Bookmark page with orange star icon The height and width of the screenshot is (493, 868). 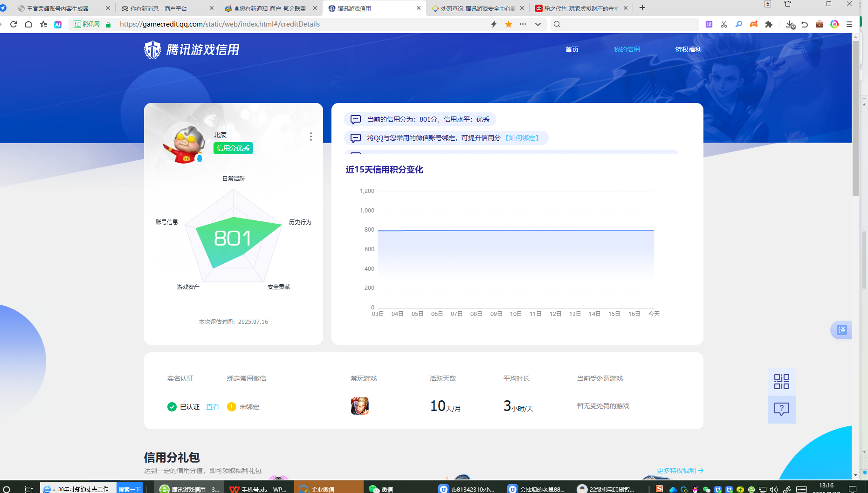(x=509, y=24)
